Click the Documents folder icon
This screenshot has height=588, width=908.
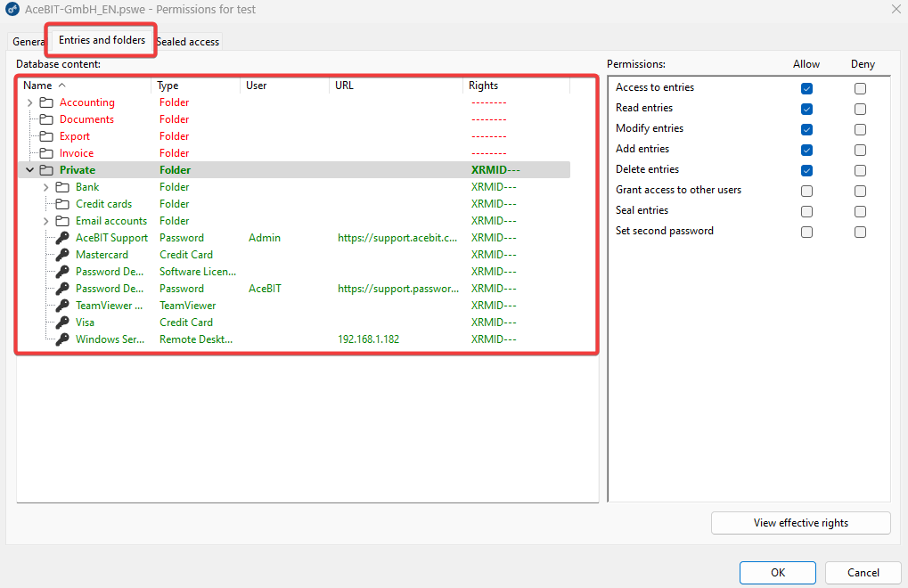tap(46, 119)
